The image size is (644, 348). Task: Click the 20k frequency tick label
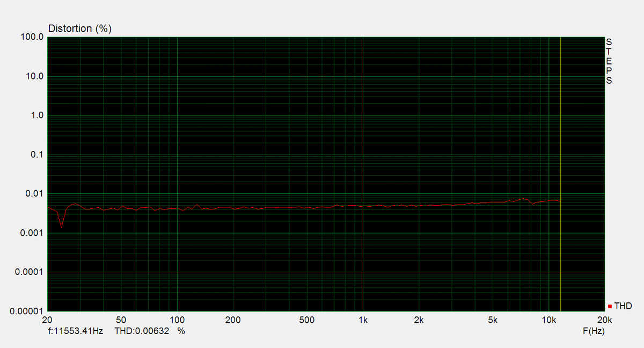[604, 321]
